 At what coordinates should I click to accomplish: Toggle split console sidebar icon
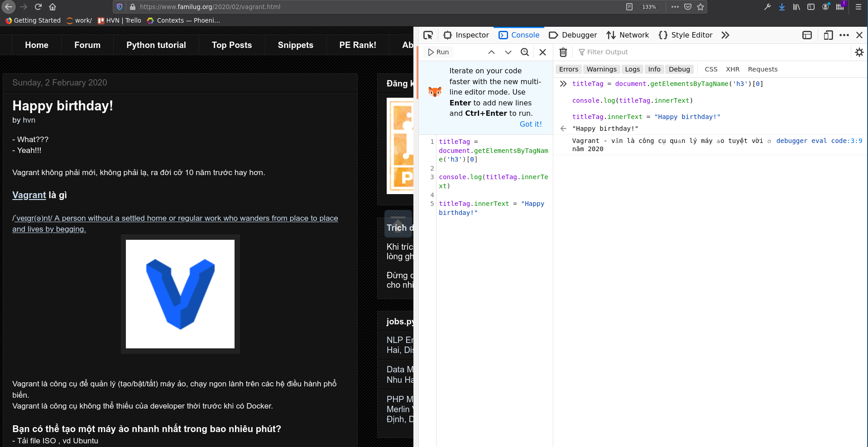807,35
